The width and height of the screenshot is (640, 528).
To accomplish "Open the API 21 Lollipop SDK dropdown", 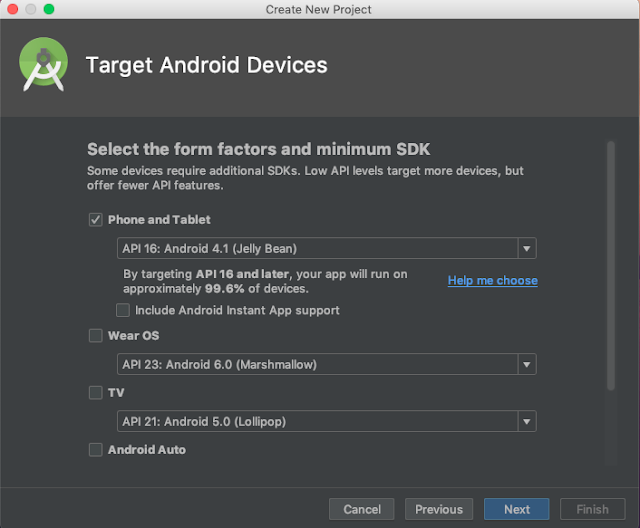I will (x=327, y=421).
